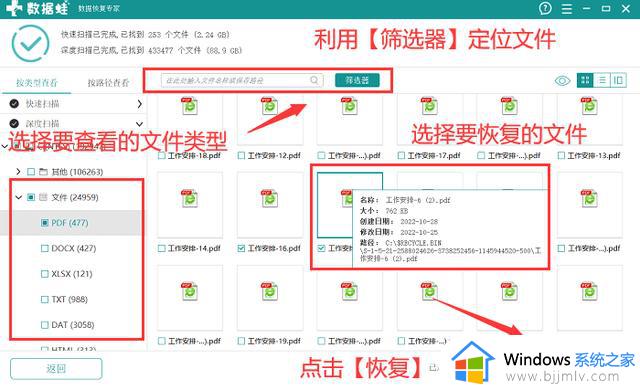Viewport: 640px width, 390px height.
Task: Click the scan completed checkmark circle
Action: point(31,43)
